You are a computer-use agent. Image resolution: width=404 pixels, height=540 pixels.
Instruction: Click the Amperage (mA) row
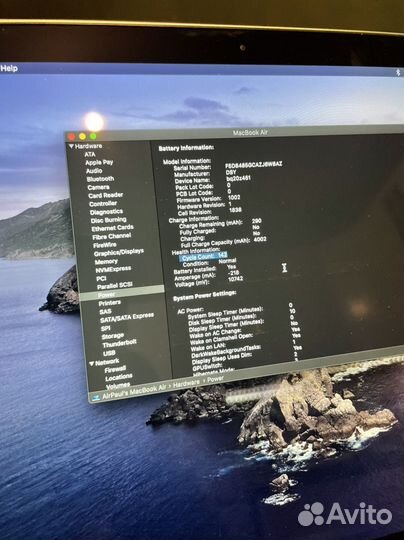(207, 275)
